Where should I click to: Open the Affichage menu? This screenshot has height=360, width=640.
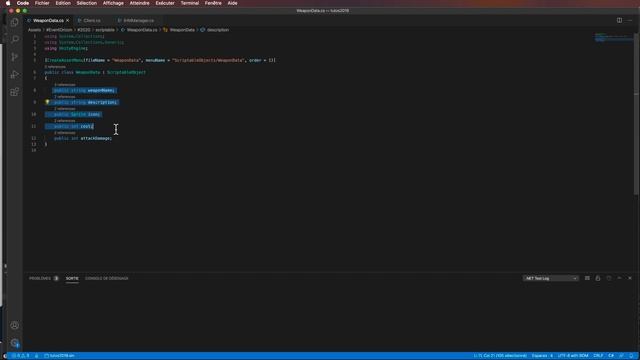click(x=113, y=3)
